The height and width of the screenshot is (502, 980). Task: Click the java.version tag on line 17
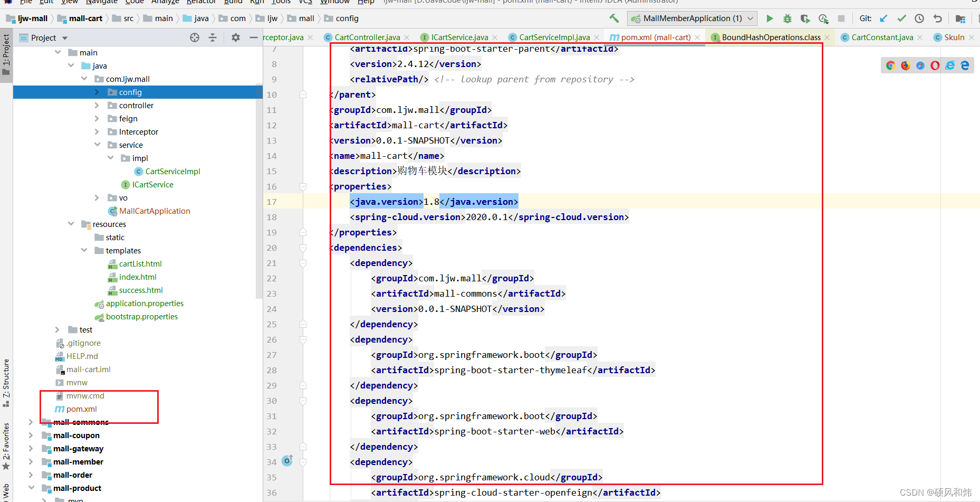(x=387, y=202)
